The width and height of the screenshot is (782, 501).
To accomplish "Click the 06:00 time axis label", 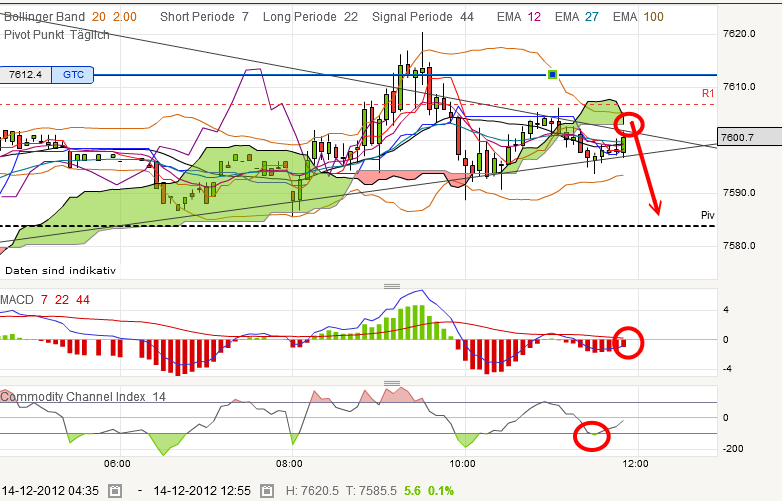I will tap(117, 464).
